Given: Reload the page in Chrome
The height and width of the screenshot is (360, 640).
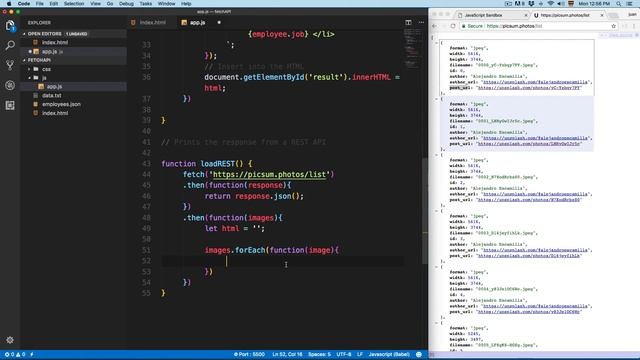Looking at the screenshot, I should coord(453,26).
